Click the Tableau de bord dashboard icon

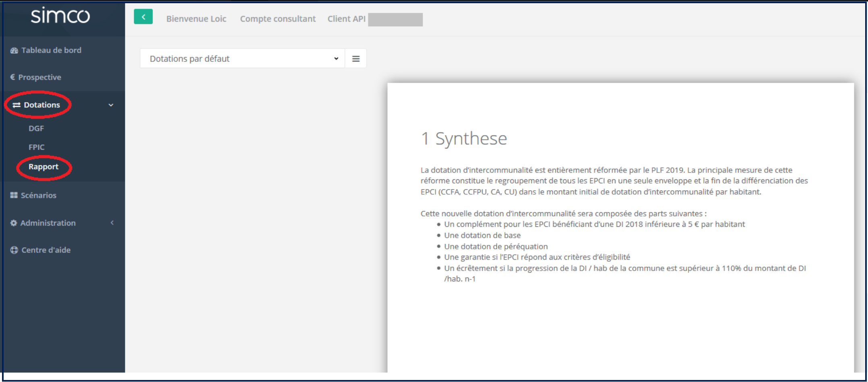pos(14,51)
